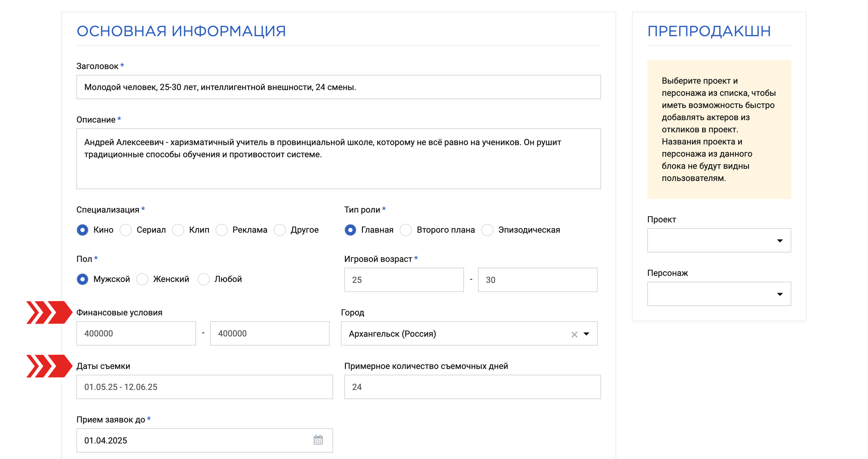Select Любой gender option
Screen dimensions: 868x459
pos(203,279)
